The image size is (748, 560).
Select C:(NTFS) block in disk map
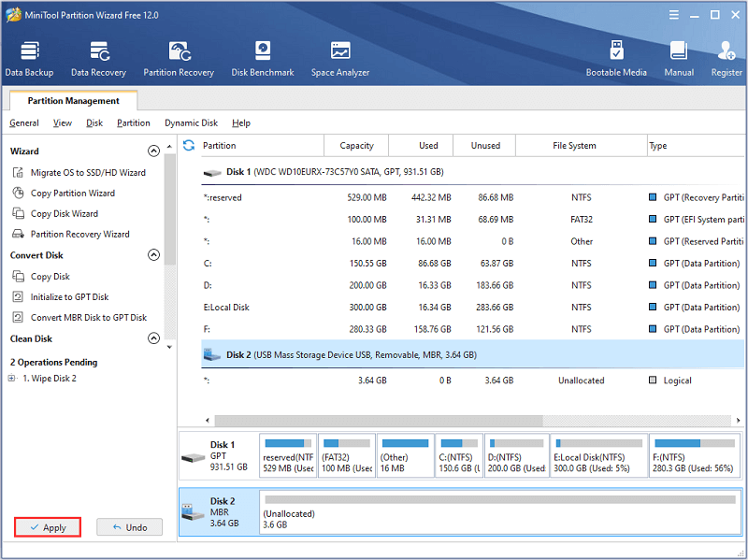coord(459,455)
